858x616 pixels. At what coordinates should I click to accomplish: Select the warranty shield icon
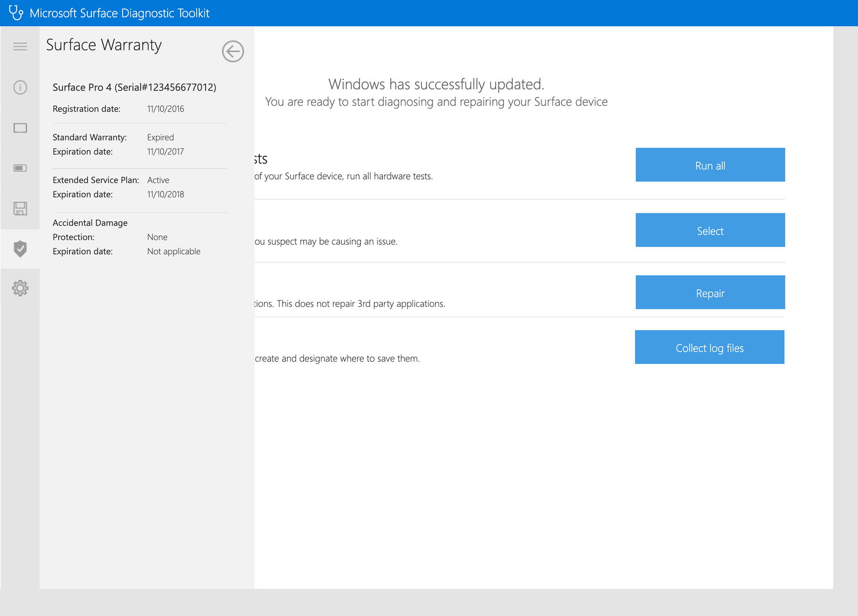20,249
